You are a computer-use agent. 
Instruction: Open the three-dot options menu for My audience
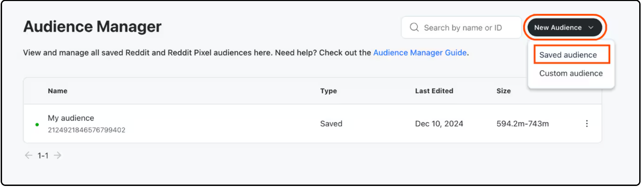click(587, 124)
